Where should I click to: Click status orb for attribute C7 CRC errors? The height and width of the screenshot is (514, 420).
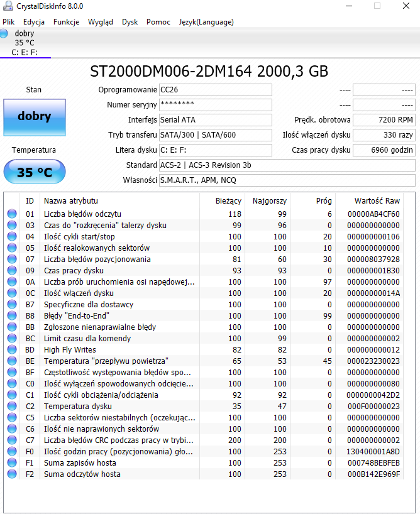[12, 440]
